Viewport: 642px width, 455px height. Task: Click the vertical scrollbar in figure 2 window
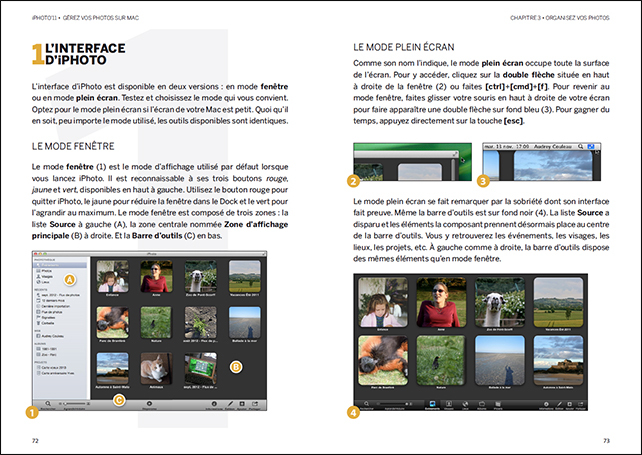tap(453, 170)
